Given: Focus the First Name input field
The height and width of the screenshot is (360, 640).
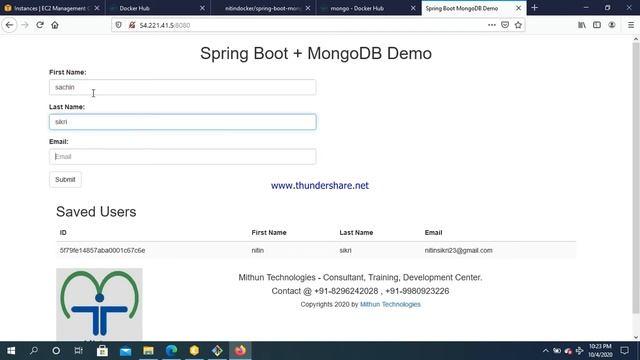Looking at the screenshot, I should pos(182,87).
